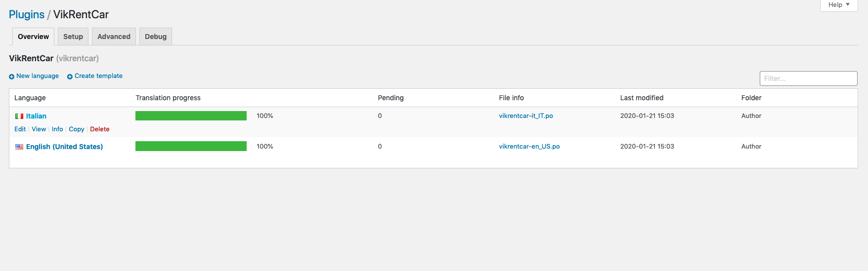Click the File info column header

(511, 98)
